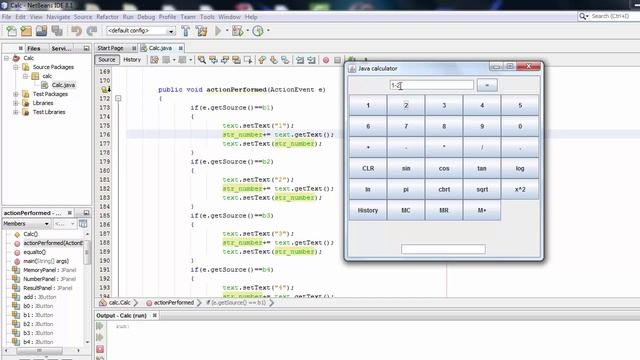Click Next Bookmark icon in editor toolbar
Viewport: 640px width, 360px height.
point(273,60)
